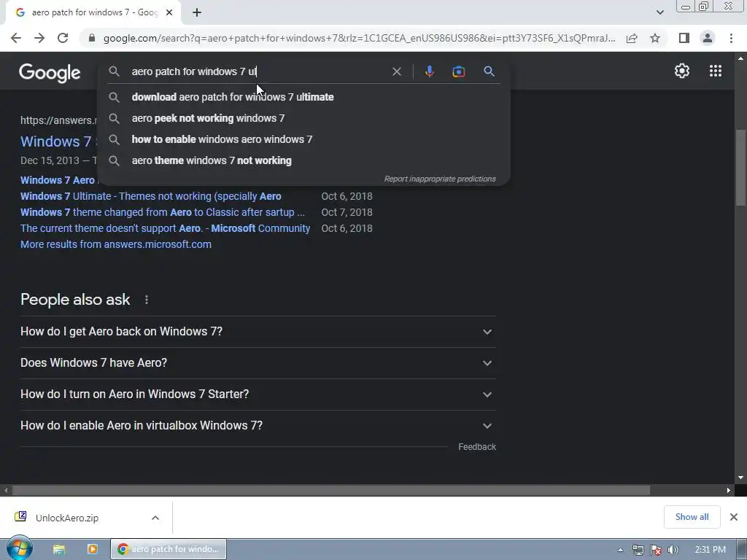This screenshot has height=560, width=747.
Task: Open Windows 7 Ultimate Themes not working link
Action: [x=150, y=196]
